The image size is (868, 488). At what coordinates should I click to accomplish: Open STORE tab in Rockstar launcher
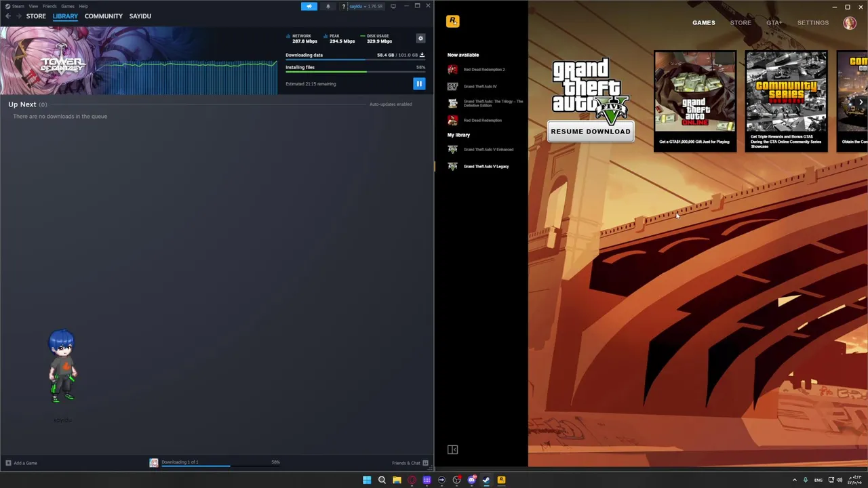click(x=741, y=22)
